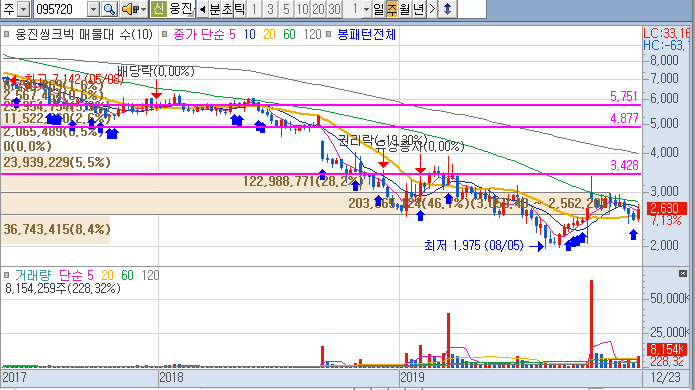Toggle the 웅진씽크빅 매물대 indicator box
The height and width of the screenshot is (390, 695).
(x=7, y=34)
